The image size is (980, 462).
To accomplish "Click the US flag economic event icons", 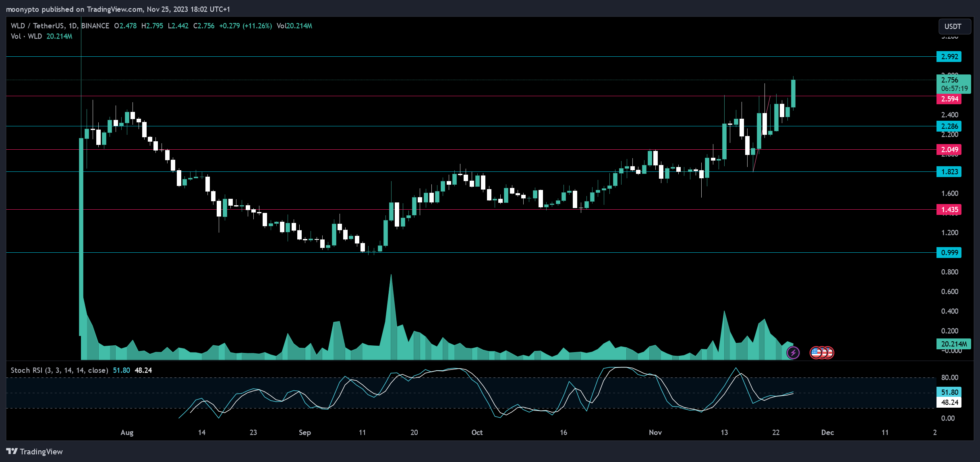I will (821, 353).
